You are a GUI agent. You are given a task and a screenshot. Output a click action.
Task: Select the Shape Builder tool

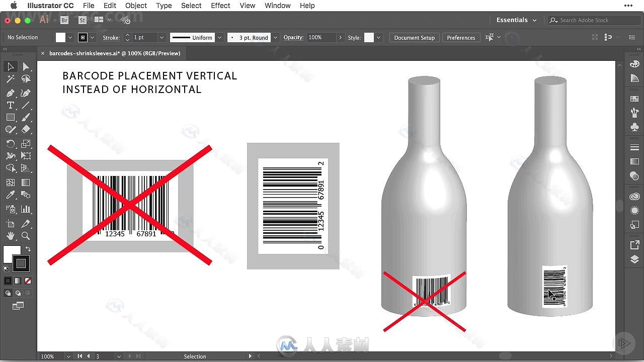point(10,168)
